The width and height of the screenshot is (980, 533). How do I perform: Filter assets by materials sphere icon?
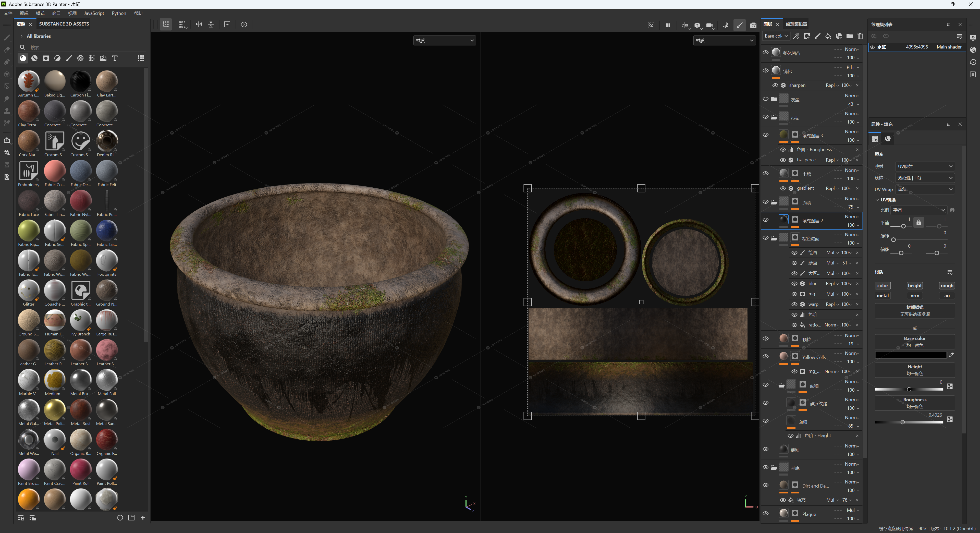23,58
